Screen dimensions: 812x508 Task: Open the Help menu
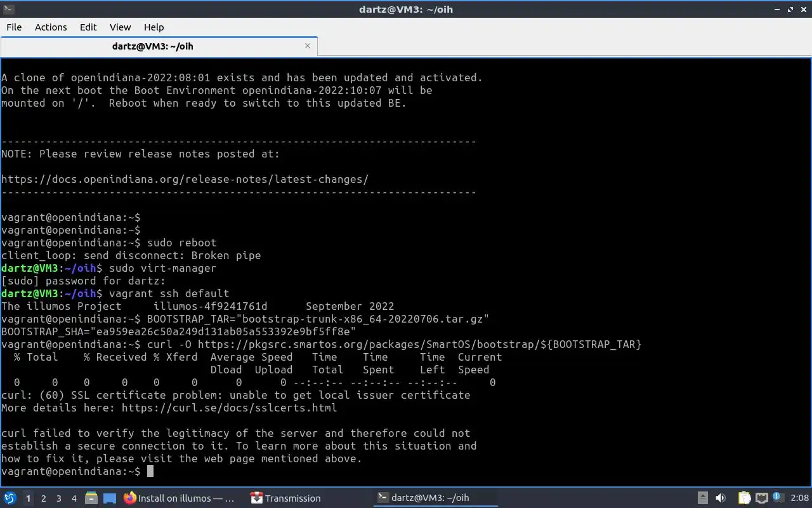point(154,27)
